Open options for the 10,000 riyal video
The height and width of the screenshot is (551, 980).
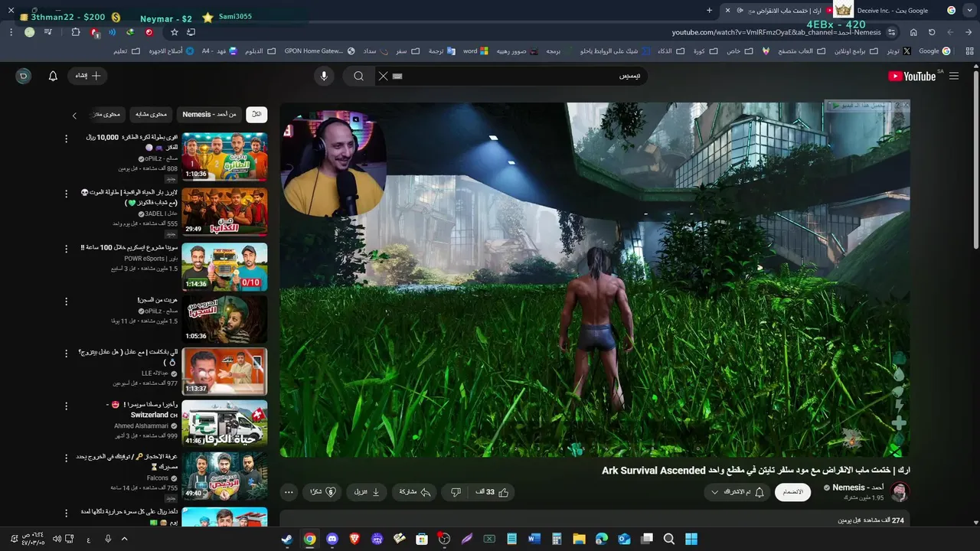(66, 139)
